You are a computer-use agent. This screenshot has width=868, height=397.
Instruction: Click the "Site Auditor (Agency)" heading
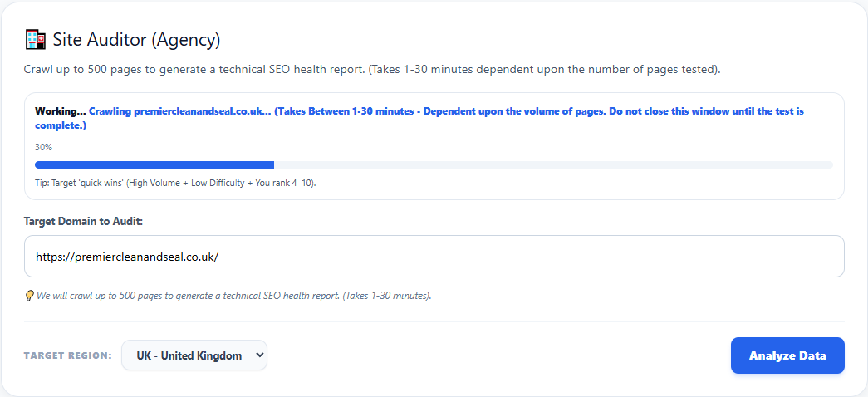[x=137, y=39]
